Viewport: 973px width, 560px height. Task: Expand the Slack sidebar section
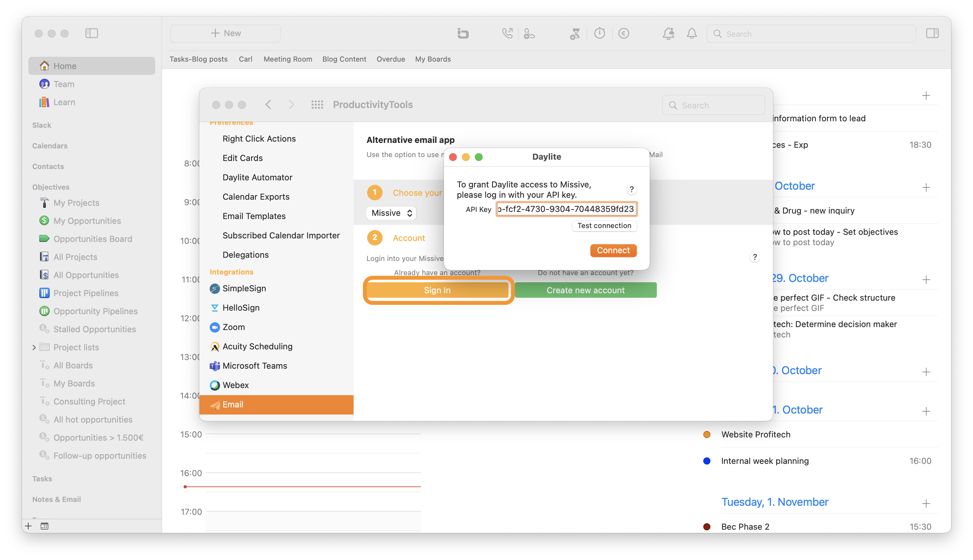click(42, 125)
